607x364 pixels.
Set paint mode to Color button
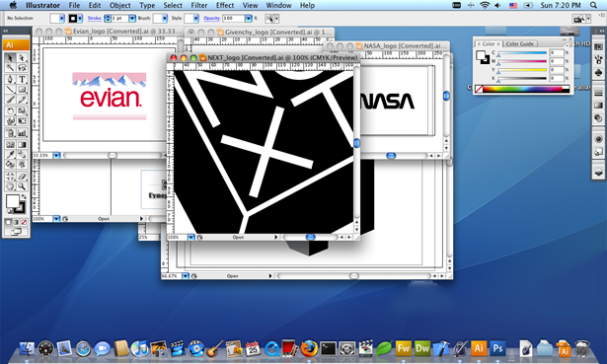click(x=8, y=222)
